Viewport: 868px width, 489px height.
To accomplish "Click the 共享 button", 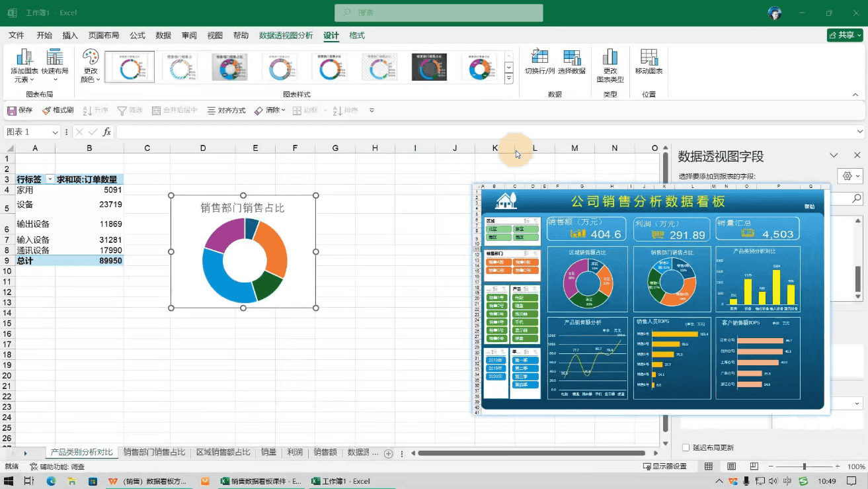I will point(845,35).
